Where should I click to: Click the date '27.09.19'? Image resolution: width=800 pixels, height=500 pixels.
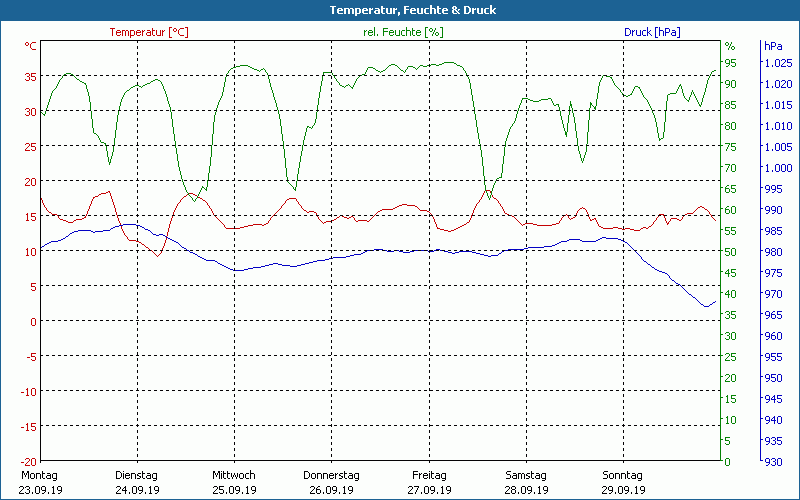[x=429, y=490]
